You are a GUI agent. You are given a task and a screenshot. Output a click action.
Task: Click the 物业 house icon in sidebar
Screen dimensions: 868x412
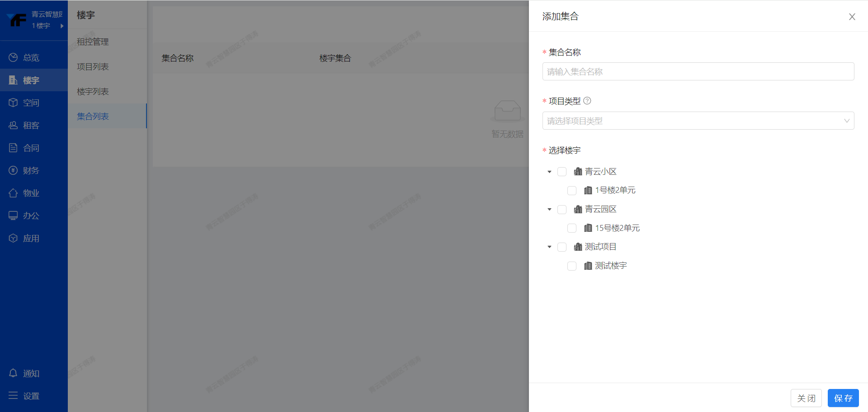[x=13, y=193]
